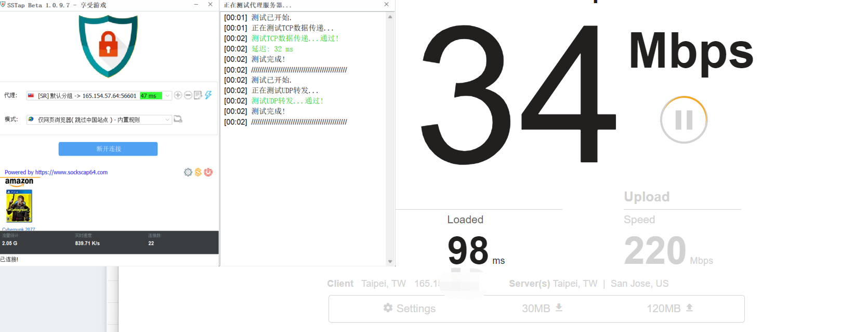Click the add proxy plus icon
868x332 pixels.
click(178, 95)
